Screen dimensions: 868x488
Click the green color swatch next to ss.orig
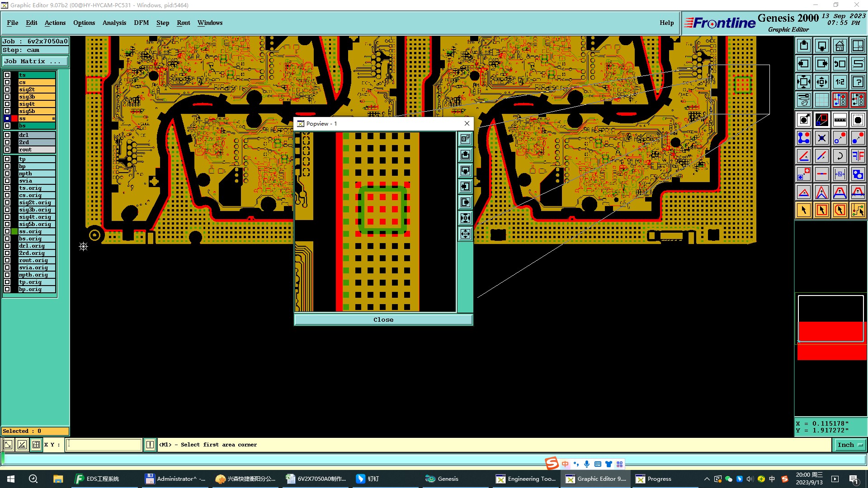coord(14,231)
